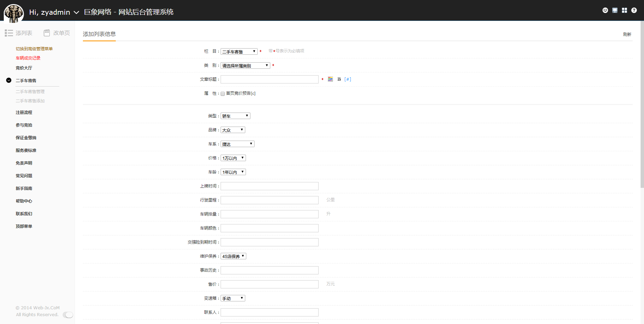Open 二手车寄售添加 submenu item

point(30,101)
